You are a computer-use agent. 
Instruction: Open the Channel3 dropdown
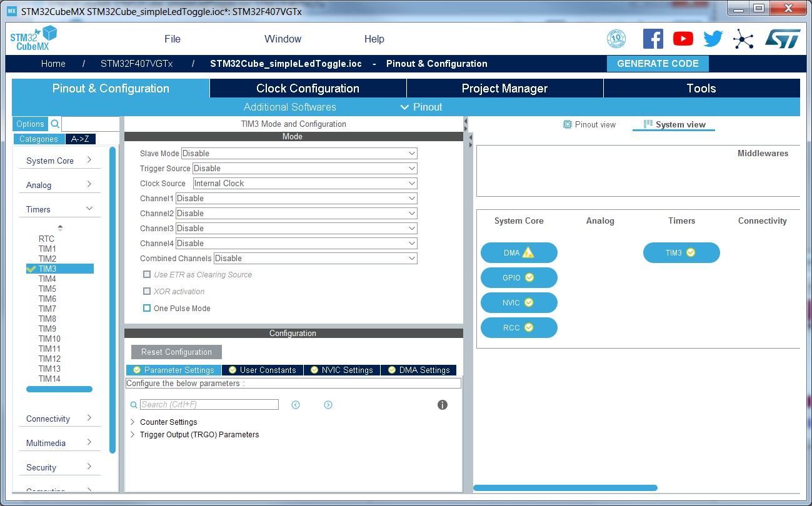[x=296, y=228]
